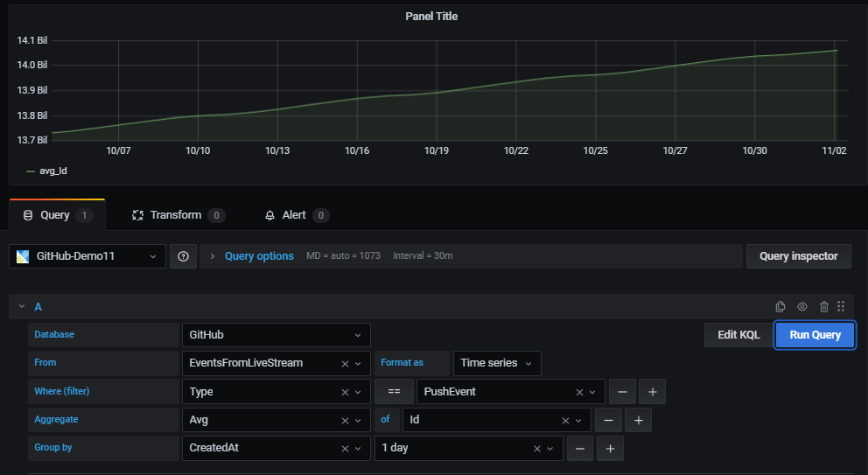Clear the EventsFromLiveStream table selection
The image size is (868, 475).
point(345,363)
